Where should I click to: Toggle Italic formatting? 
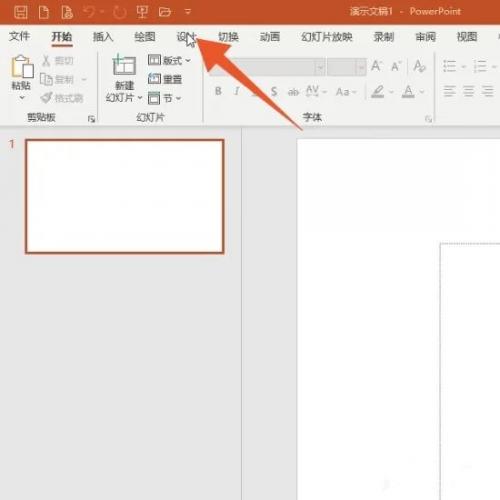coord(237,91)
